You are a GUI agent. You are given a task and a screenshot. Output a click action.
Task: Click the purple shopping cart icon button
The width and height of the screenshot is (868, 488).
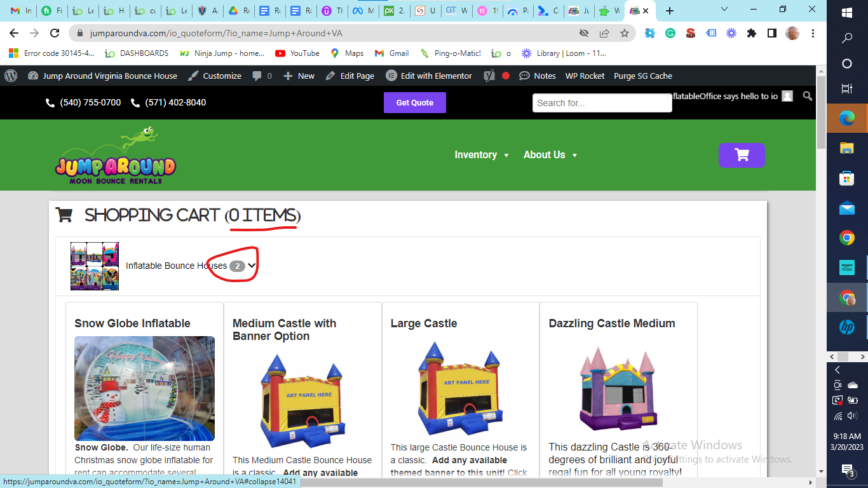pyautogui.click(x=741, y=155)
